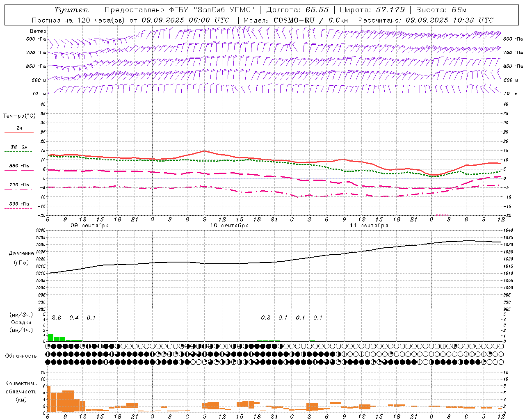Click the "0.4" precipitation amount value
This screenshot has height=420, width=525.
tap(74, 318)
